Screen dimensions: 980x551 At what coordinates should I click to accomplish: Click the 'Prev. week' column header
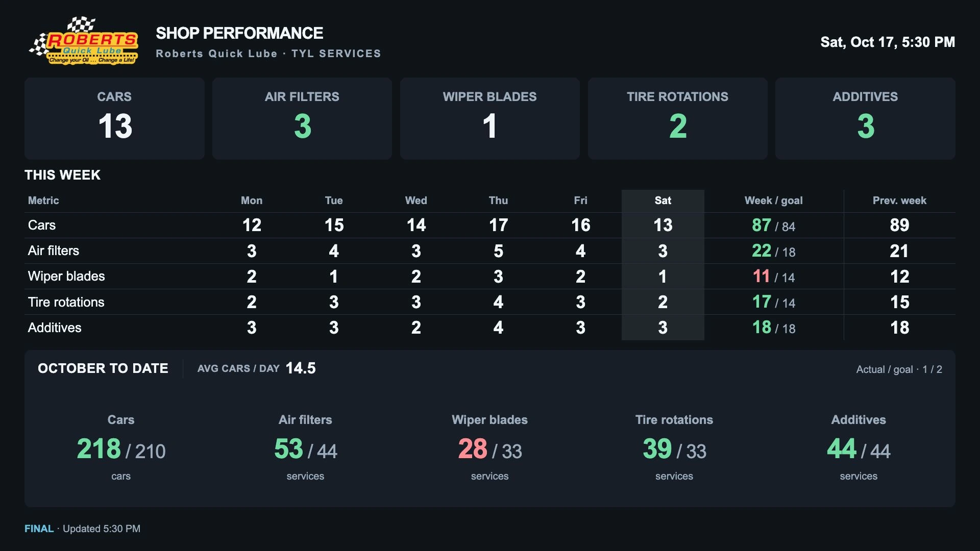(x=899, y=201)
